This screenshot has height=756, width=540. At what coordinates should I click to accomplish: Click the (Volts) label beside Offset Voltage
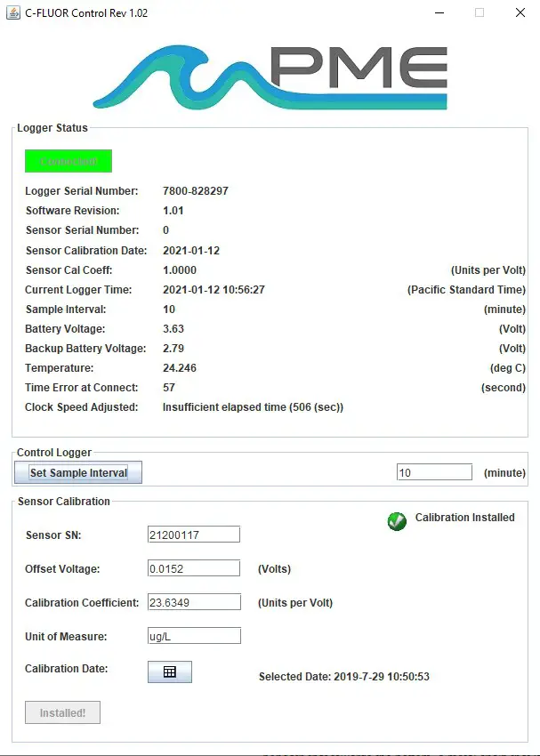click(274, 569)
